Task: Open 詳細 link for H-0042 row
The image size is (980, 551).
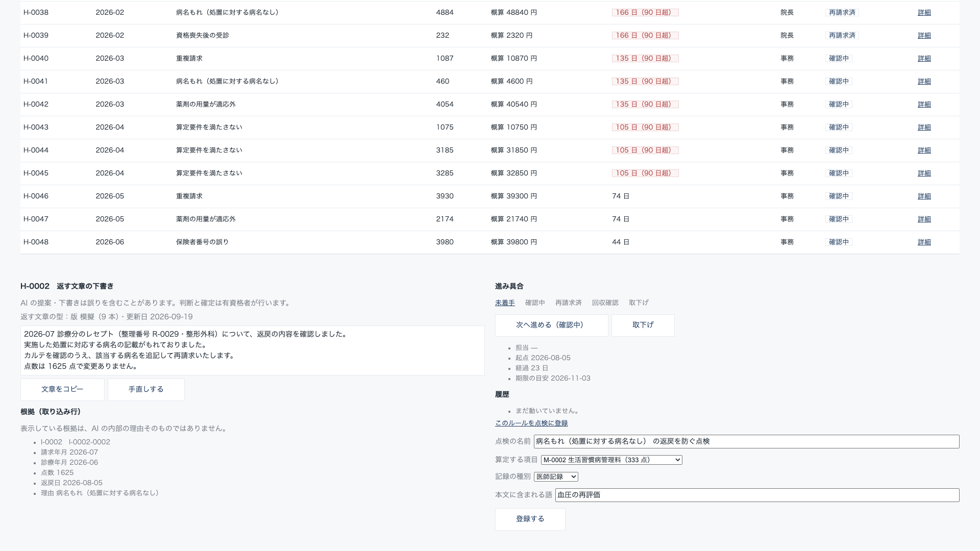Action: click(924, 105)
